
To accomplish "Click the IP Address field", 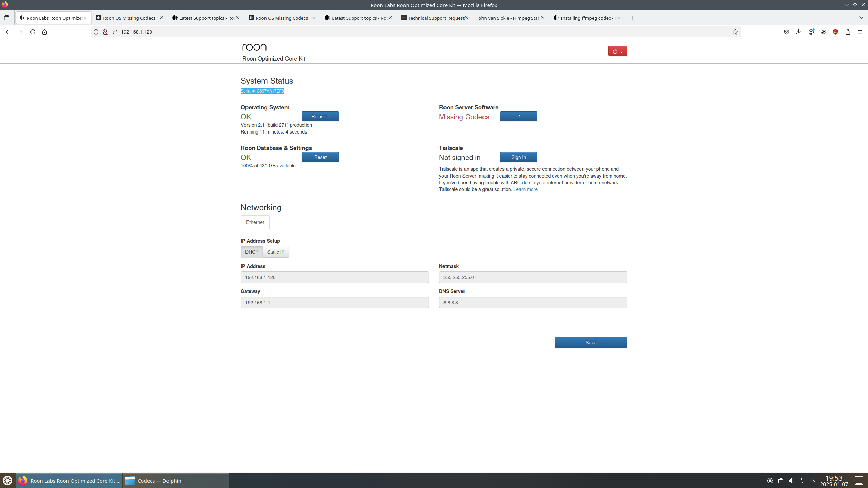I will pos(335,277).
